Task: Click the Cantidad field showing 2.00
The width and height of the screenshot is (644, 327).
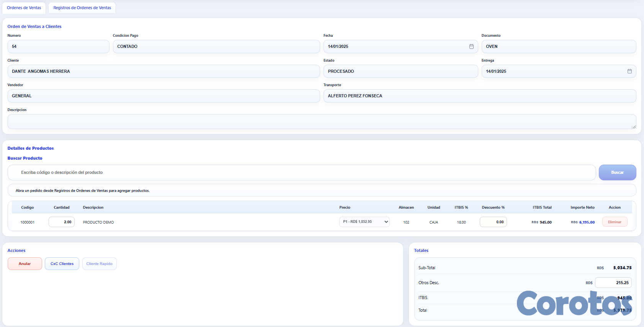Action: [62, 222]
